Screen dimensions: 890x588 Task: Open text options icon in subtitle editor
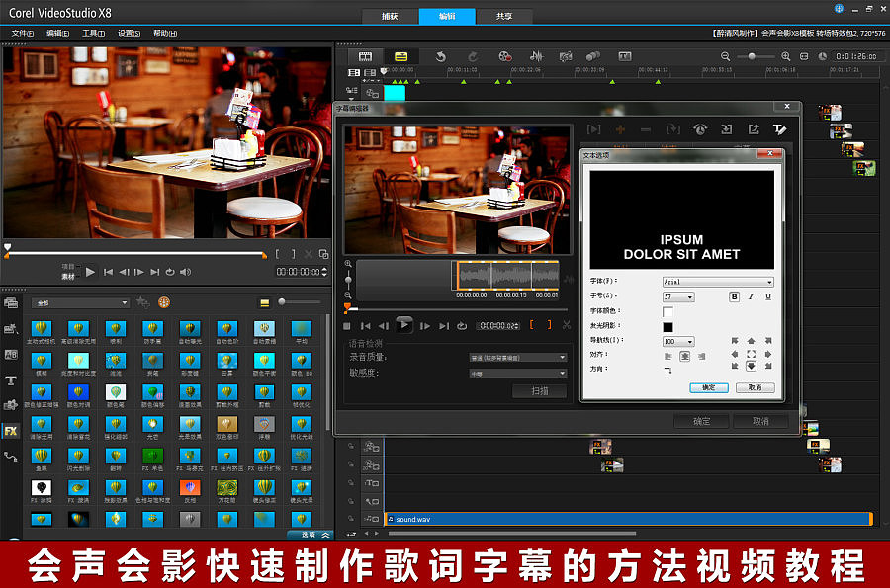[778, 129]
